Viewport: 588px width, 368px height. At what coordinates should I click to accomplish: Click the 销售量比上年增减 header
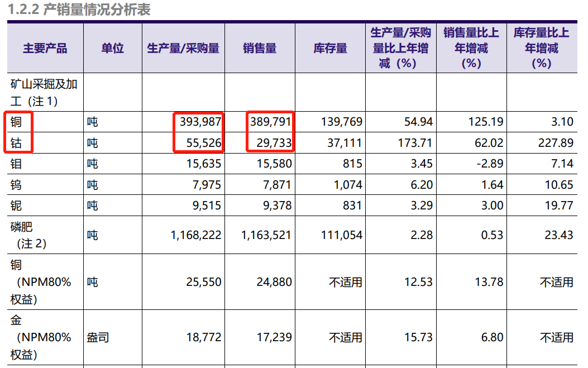(x=471, y=48)
